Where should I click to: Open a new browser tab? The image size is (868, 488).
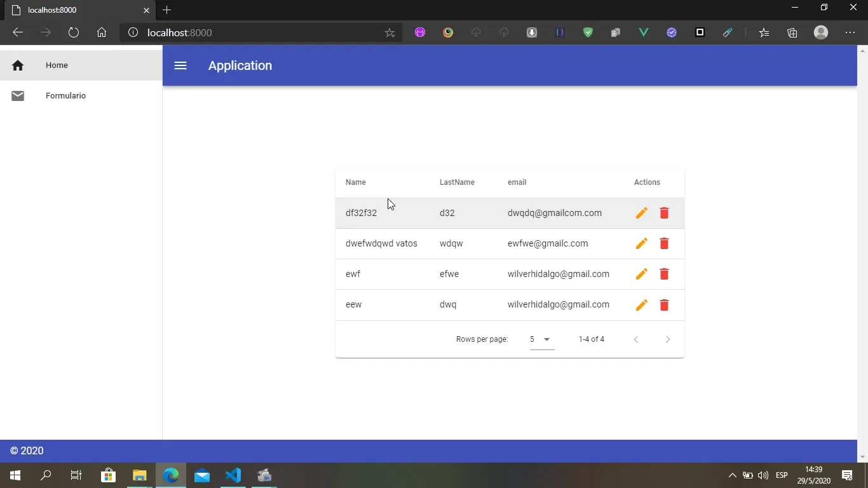click(x=166, y=10)
